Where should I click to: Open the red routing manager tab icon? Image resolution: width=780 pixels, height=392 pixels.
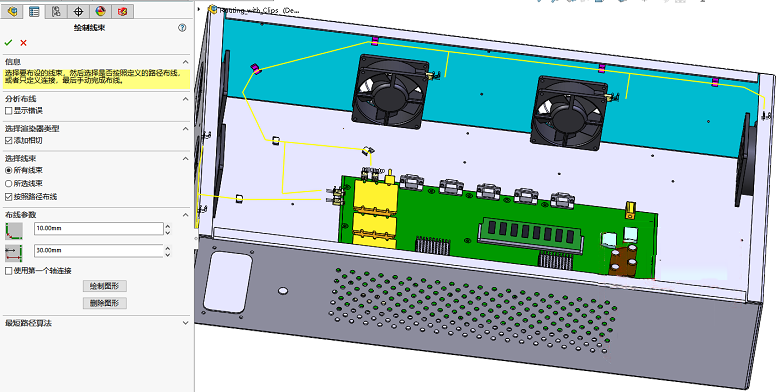point(122,11)
